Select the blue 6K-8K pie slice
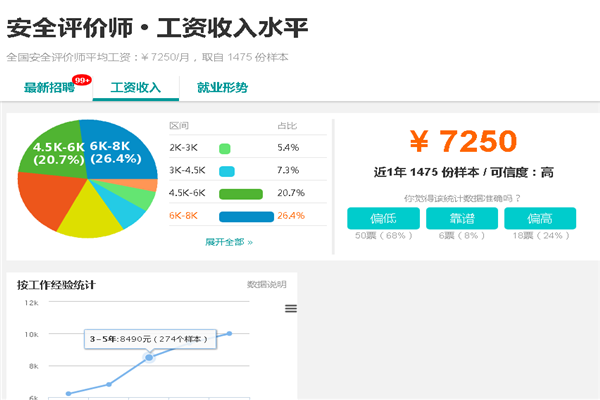The width and height of the screenshot is (600, 400). click(x=119, y=151)
